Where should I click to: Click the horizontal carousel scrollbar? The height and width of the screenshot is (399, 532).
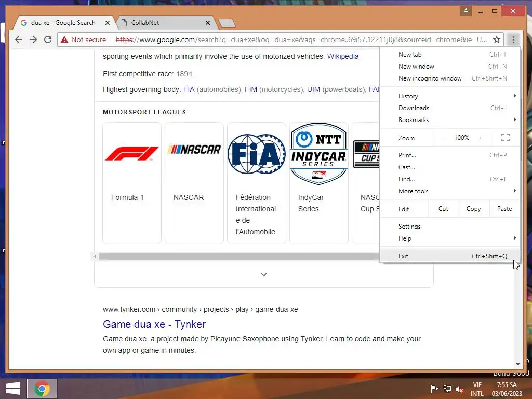[x=239, y=257]
